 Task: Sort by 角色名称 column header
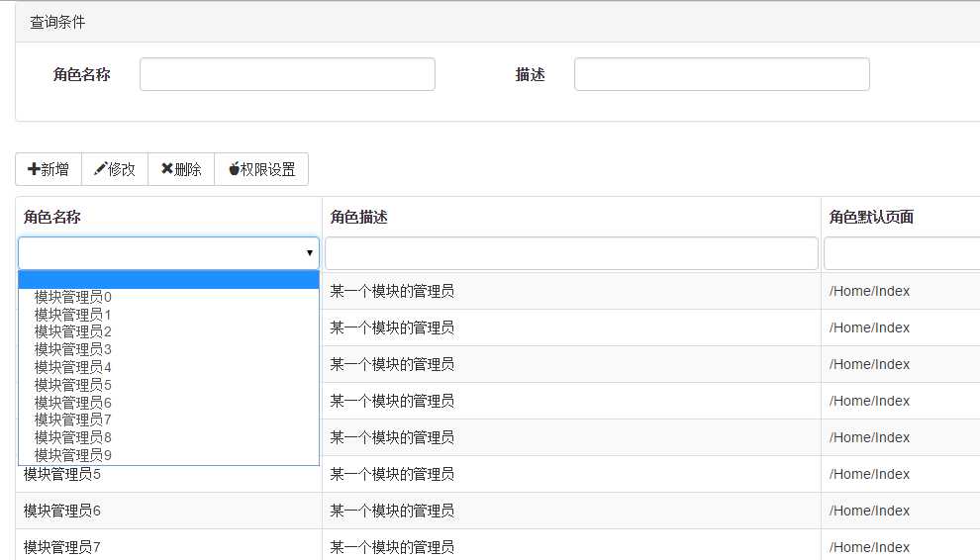pos(51,217)
